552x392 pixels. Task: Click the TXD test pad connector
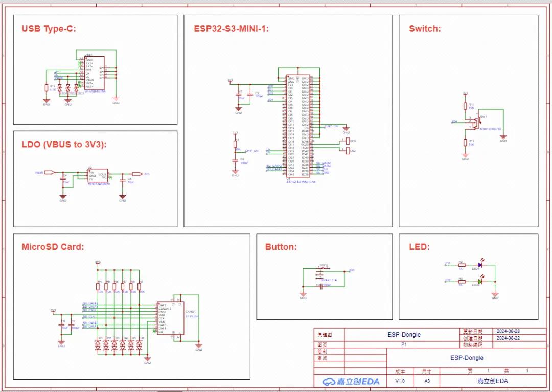pos(347,151)
